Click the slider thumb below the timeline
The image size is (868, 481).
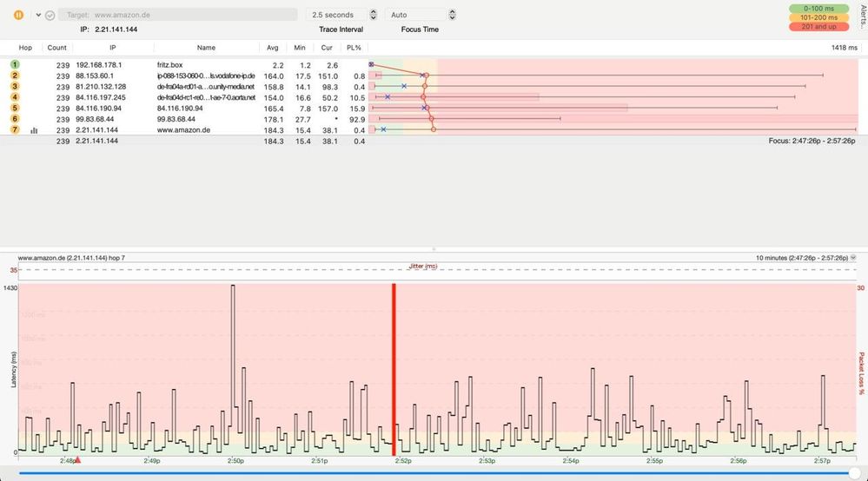[x=855, y=473]
